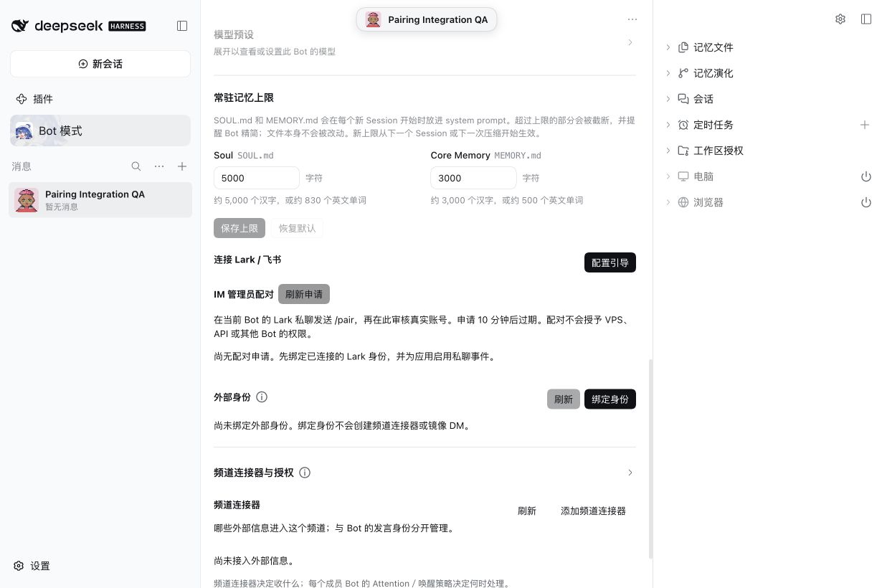This screenshot has width=882, height=588.
Task: Click the DeepSeek whale logo
Action: [x=20, y=26]
